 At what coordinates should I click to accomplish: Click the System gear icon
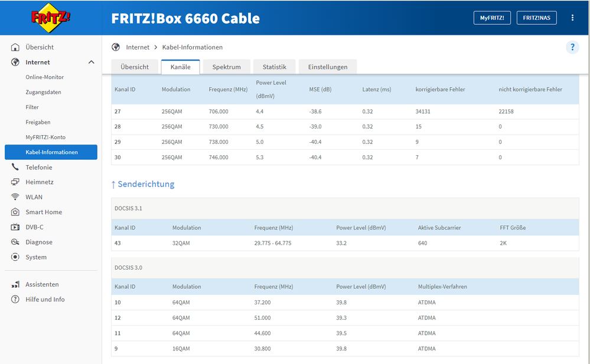tap(15, 257)
